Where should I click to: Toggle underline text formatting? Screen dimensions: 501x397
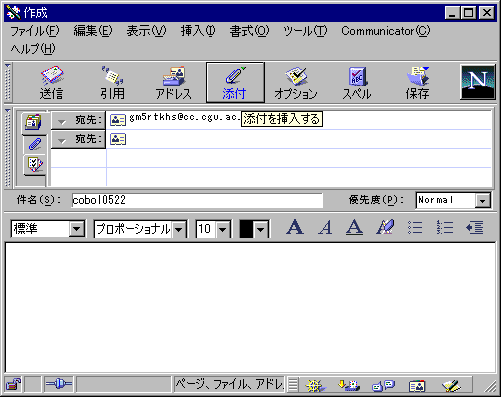(354, 227)
